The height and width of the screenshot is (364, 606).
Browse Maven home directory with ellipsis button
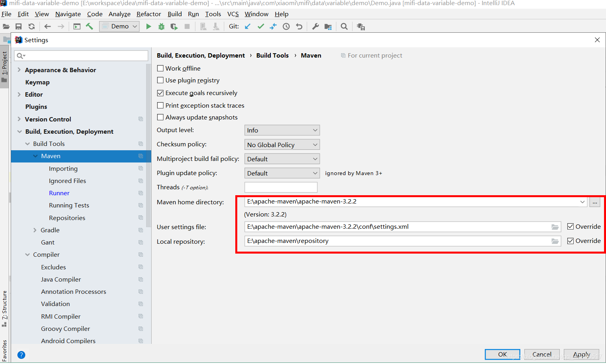click(x=595, y=202)
